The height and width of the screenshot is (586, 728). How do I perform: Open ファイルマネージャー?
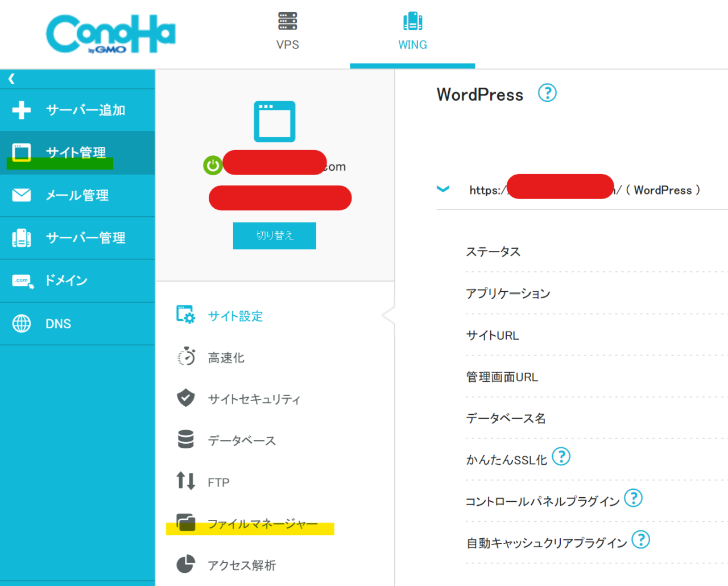262,523
